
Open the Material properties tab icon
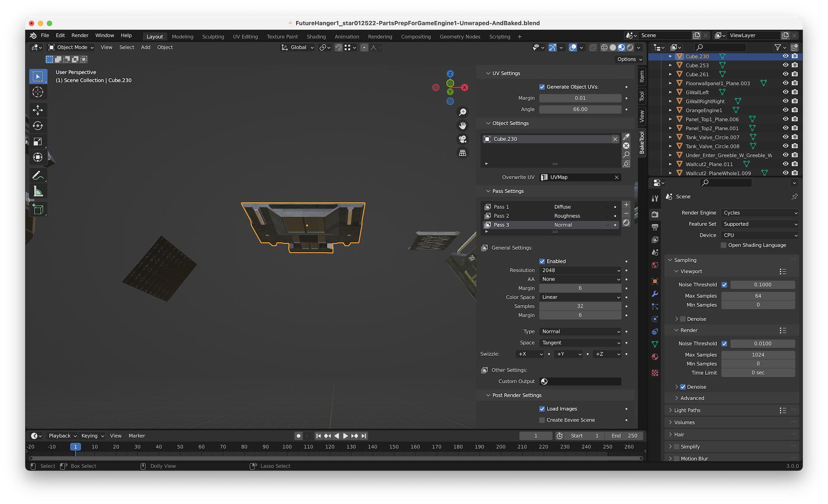pyautogui.click(x=655, y=357)
